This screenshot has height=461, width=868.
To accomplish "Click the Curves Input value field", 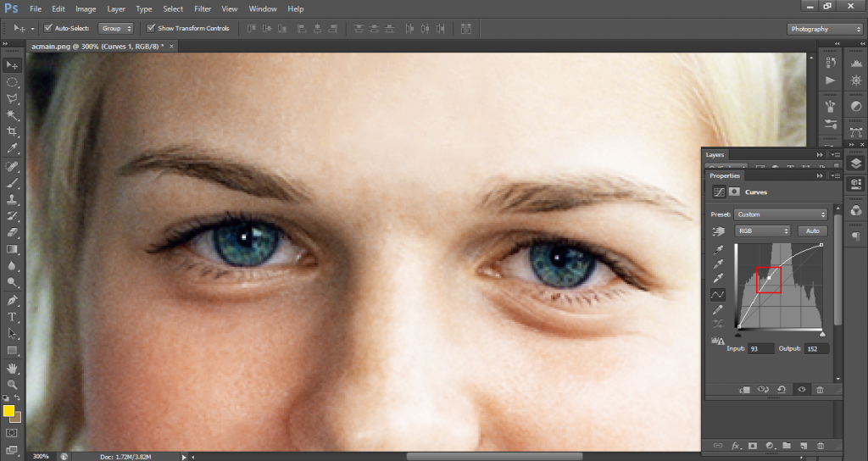I will [x=761, y=348].
